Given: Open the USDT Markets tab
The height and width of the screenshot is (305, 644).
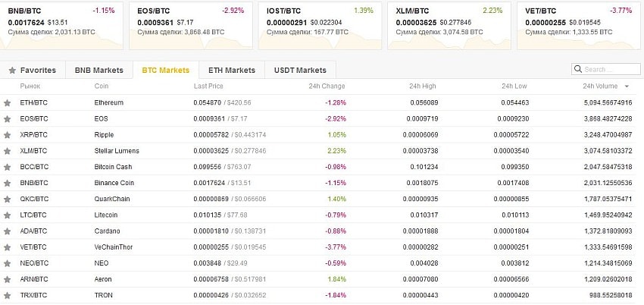Looking at the screenshot, I should pos(300,71).
